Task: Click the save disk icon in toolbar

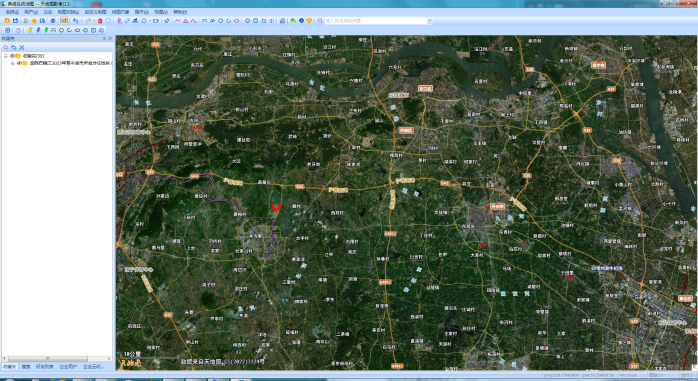Action: coord(16,20)
